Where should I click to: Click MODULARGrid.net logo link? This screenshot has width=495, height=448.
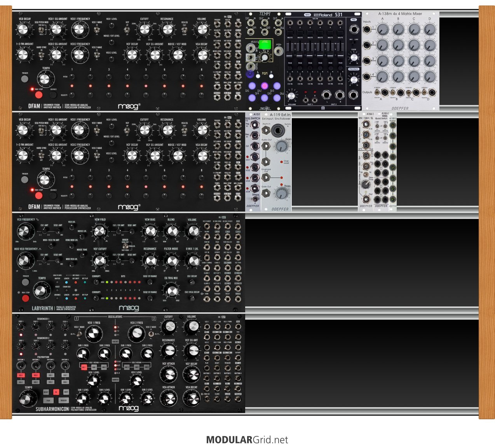coord(247,440)
